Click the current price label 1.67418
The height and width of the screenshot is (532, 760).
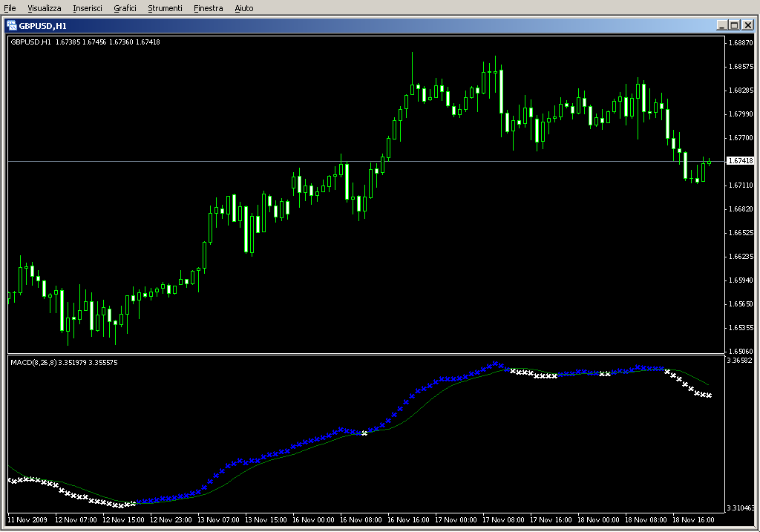[x=740, y=161]
